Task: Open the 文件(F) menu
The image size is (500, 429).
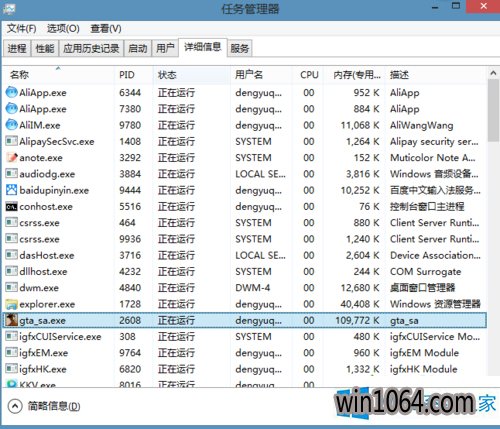Action: (x=22, y=29)
